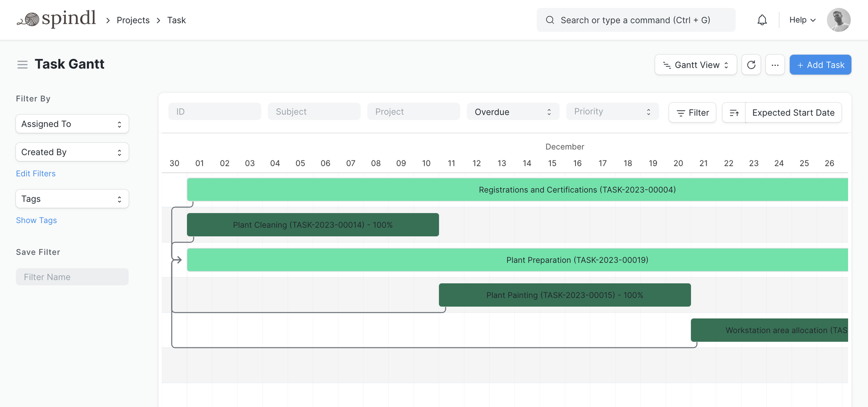868x407 pixels.
Task: Click the search magnifier icon
Action: [550, 20]
